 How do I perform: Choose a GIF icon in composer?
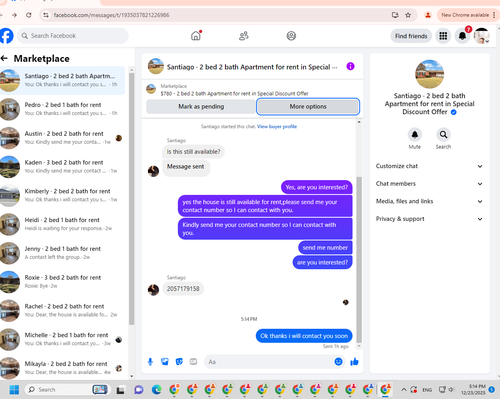pyautogui.click(x=193, y=362)
